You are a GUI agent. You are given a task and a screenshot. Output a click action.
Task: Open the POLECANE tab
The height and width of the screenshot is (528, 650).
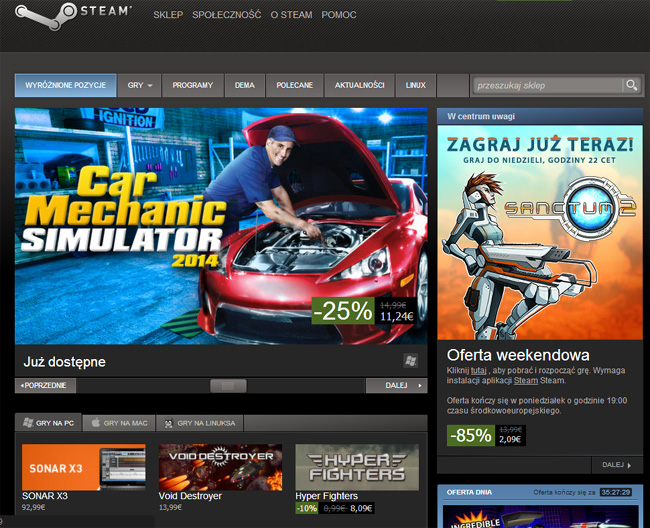click(x=294, y=85)
